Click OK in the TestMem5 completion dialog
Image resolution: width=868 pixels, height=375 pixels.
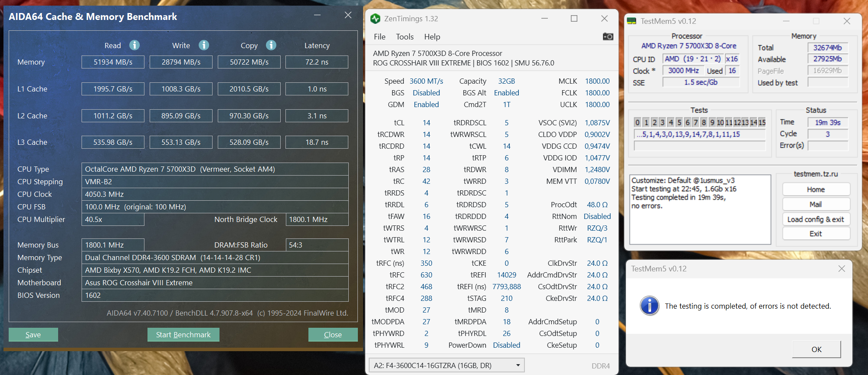(816, 349)
